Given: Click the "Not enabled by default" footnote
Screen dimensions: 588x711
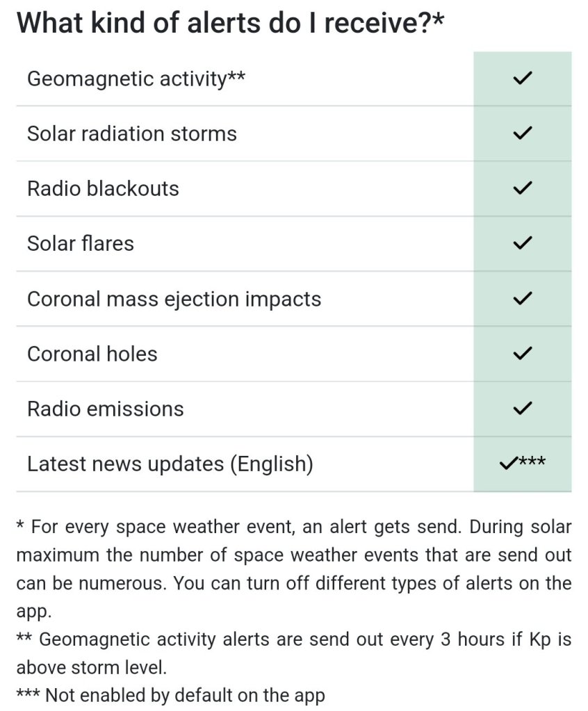Looking at the screenshot, I should 171,695.
